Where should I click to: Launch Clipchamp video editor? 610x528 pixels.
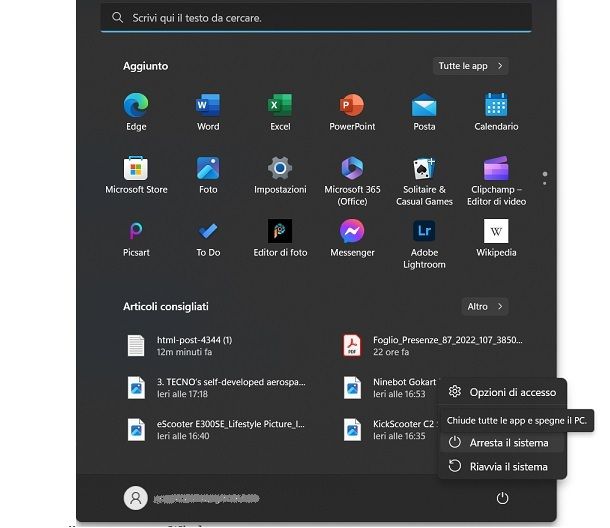tap(496, 181)
